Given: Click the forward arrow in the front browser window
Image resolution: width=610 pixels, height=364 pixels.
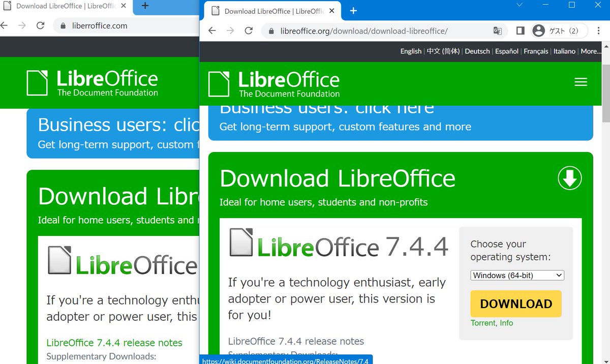Looking at the screenshot, I should (230, 31).
